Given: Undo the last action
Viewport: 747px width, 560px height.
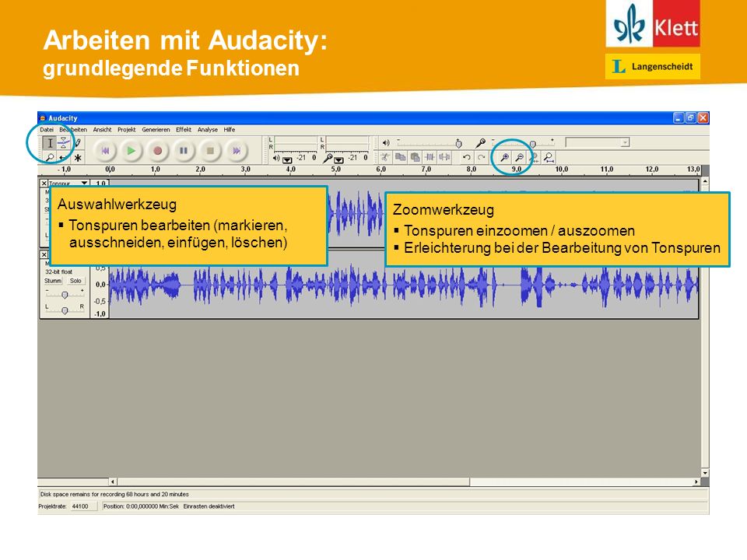Looking at the screenshot, I should 467,157.
